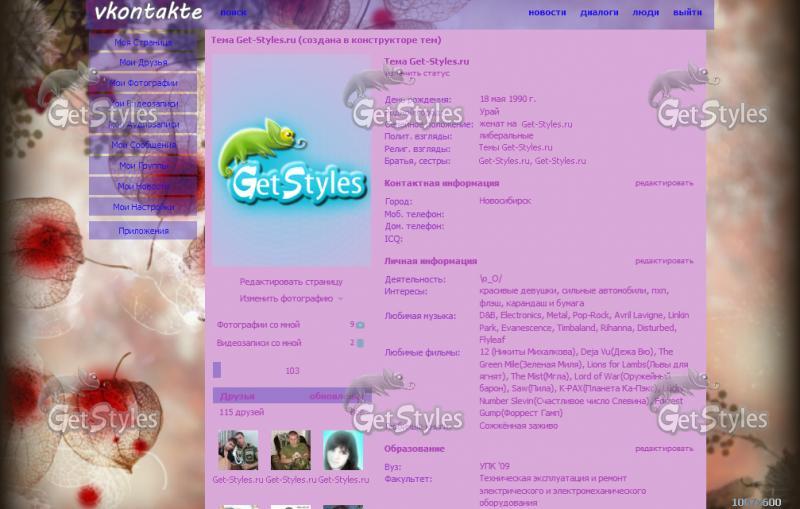The height and width of the screenshot is (509, 800).
Task: Open Мои Сообщения from the sidebar
Action: tap(142, 145)
